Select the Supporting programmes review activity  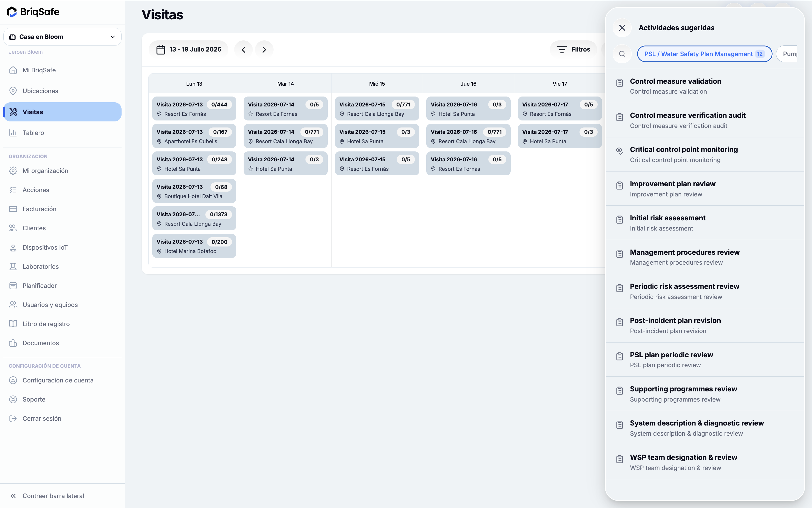(x=705, y=394)
